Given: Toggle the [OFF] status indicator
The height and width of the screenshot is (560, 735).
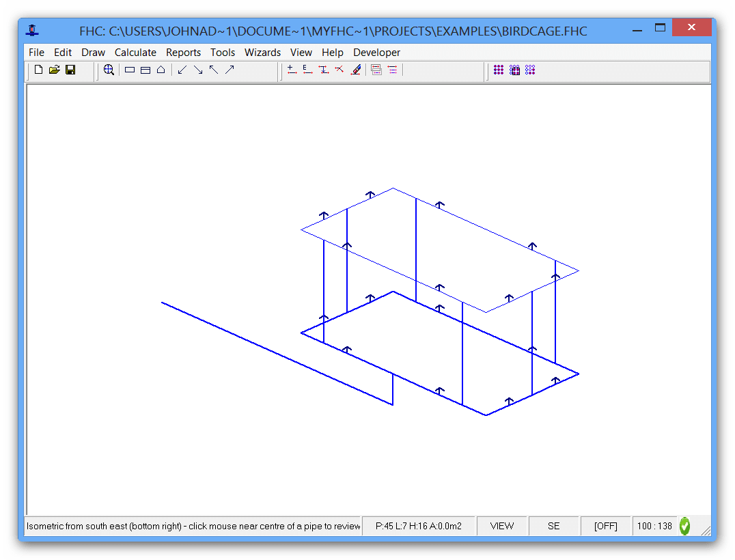Looking at the screenshot, I should [605, 526].
